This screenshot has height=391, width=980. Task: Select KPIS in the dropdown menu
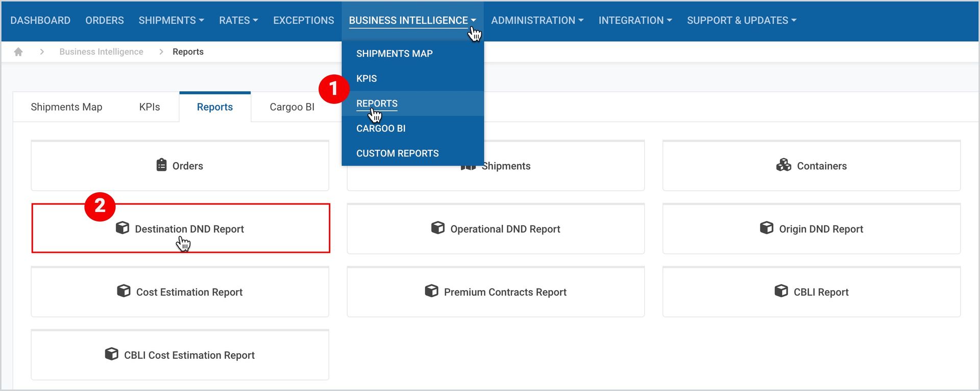[x=412, y=79]
